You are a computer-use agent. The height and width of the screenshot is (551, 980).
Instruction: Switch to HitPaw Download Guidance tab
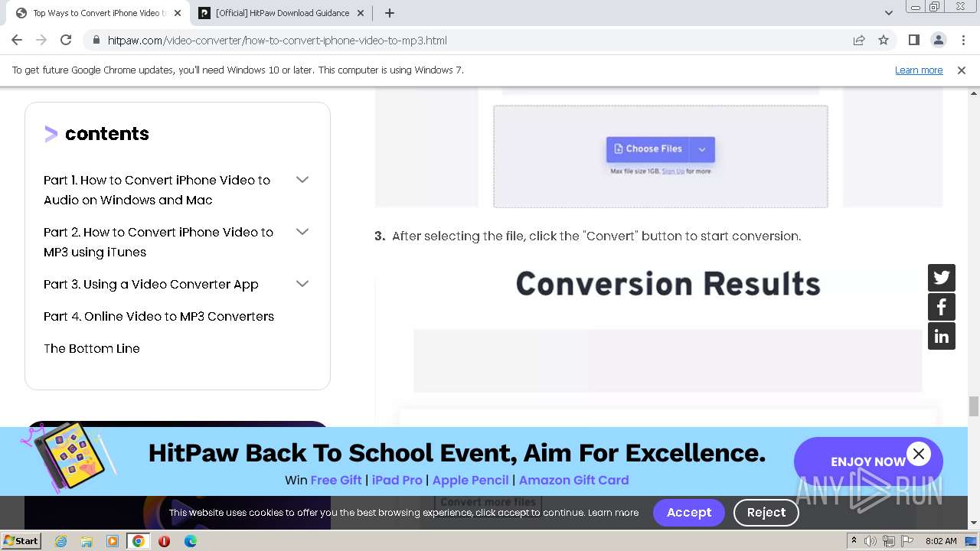click(x=282, y=13)
